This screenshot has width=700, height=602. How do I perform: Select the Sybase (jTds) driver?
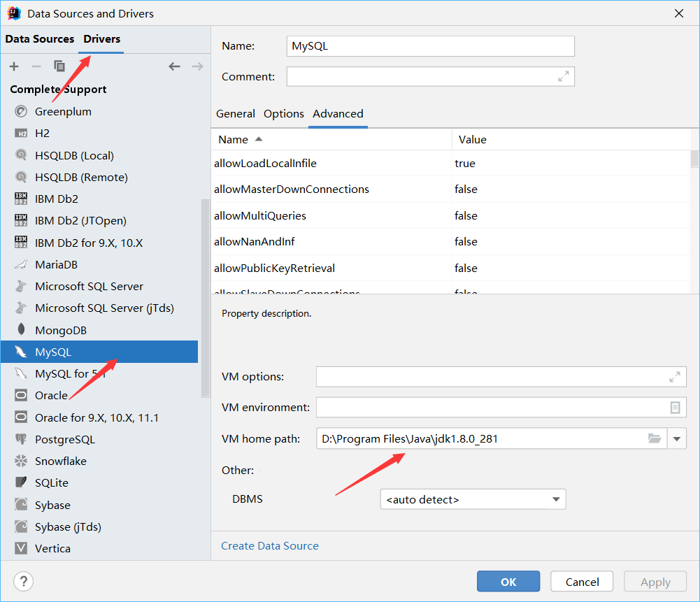pos(99,527)
